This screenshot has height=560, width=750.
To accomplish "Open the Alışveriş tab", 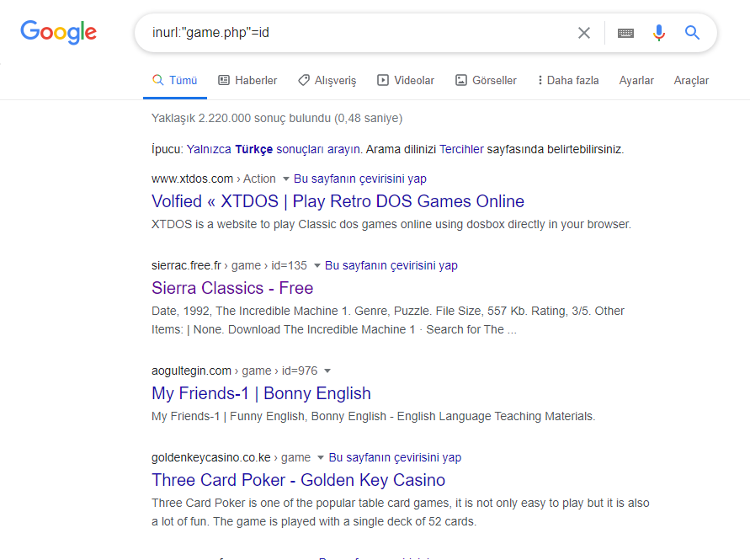I will (327, 80).
